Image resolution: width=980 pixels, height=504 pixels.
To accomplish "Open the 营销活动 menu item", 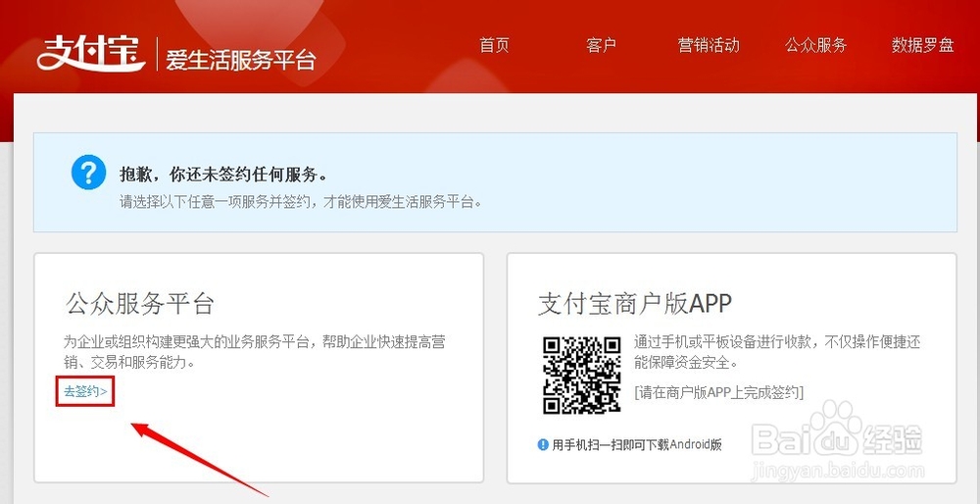I will [709, 45].
